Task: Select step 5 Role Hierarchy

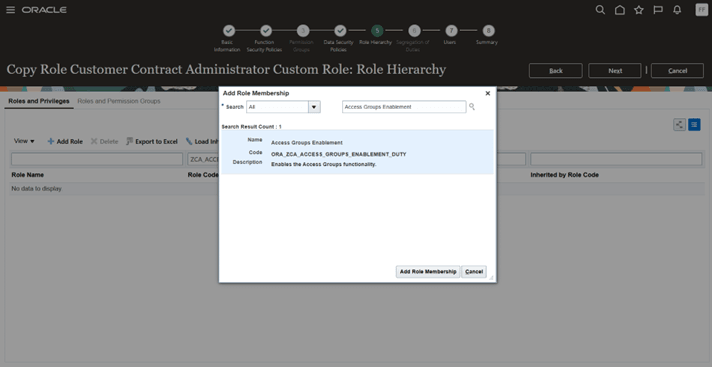Action: click(377, 31)
